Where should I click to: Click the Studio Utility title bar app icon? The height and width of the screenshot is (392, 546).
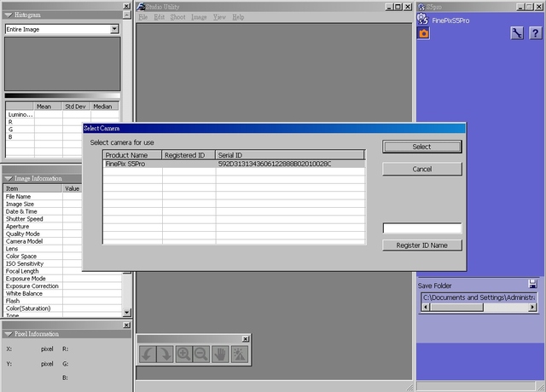click(141, 7)
